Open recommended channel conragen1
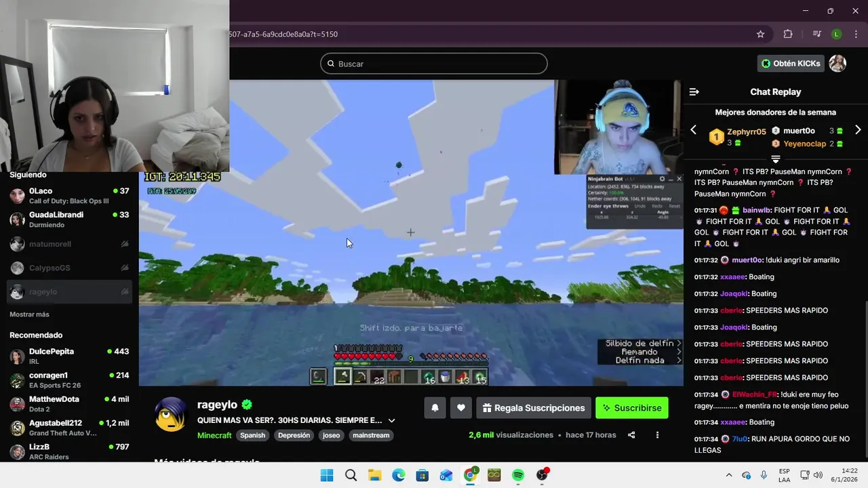The image size is (868, 488). pyautogui.click(x=69, y=380)
